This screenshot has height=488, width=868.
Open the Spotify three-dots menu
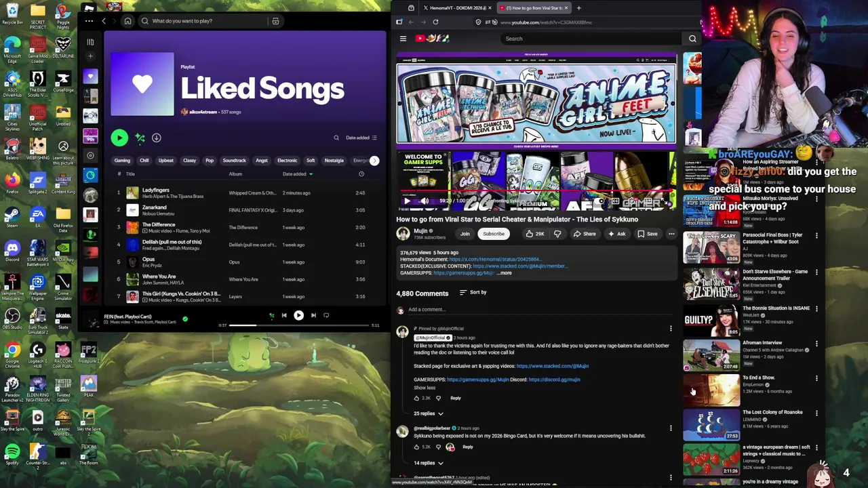click(89, 21)
